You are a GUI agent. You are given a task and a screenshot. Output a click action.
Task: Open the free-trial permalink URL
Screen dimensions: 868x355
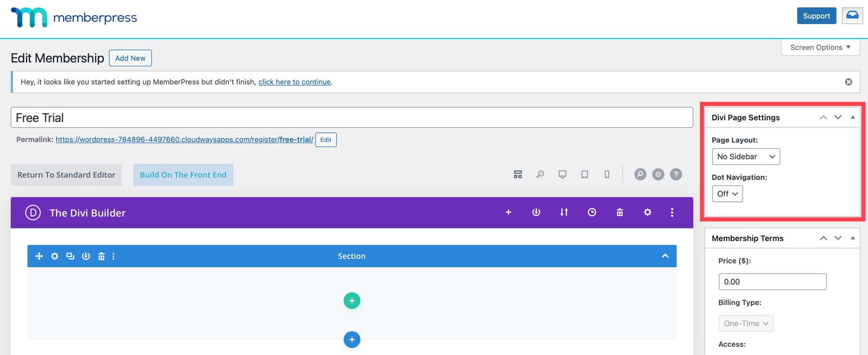(x=184, y=140)
